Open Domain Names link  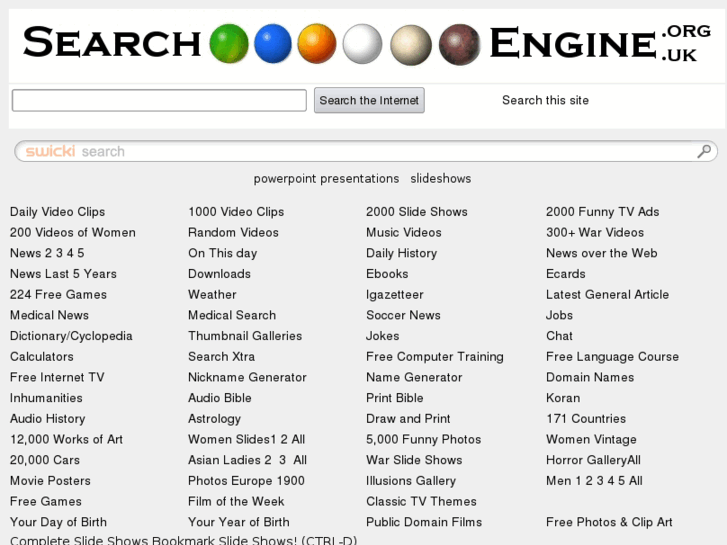[590, 377]
